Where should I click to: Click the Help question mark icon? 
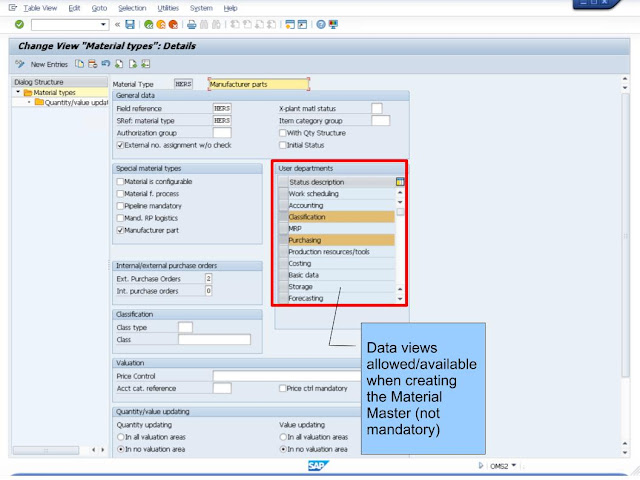[321, 25]
